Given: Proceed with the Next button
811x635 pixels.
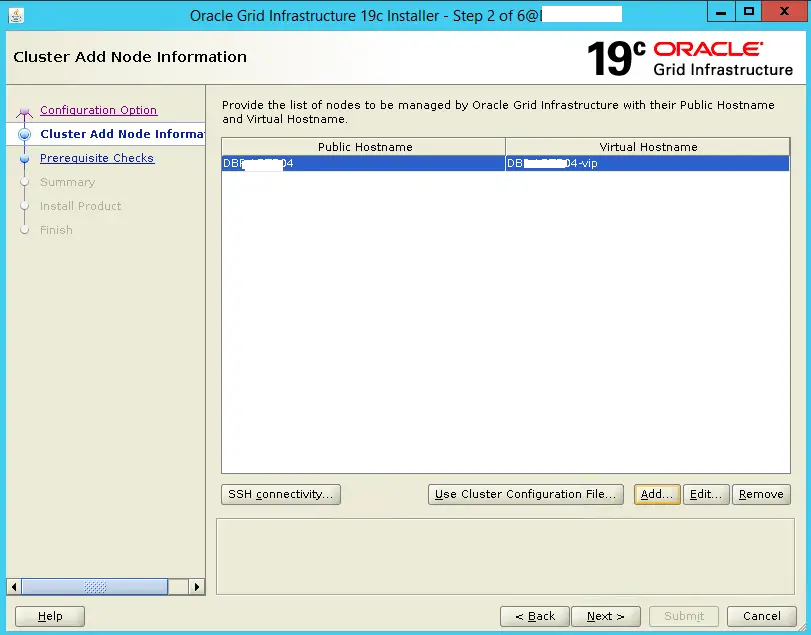Looking at the screenshot, I should (x=606, y=616).
